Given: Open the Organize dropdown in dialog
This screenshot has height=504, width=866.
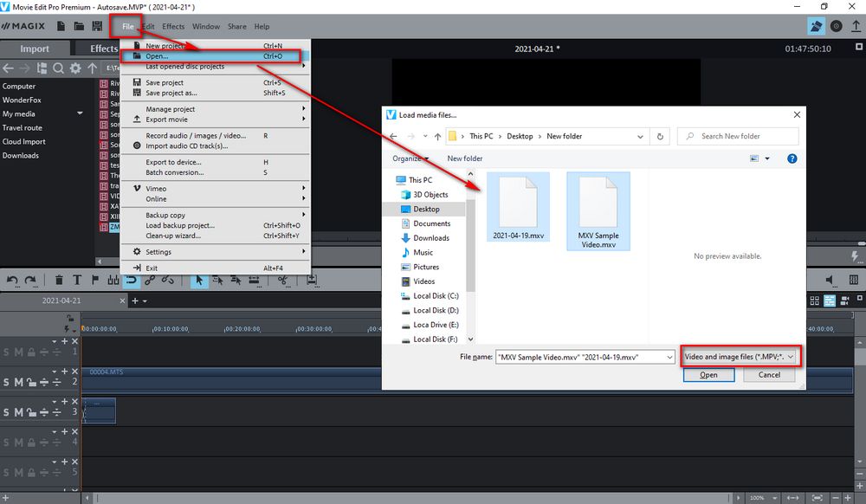Looking at the screenshot, I should 410,158.
